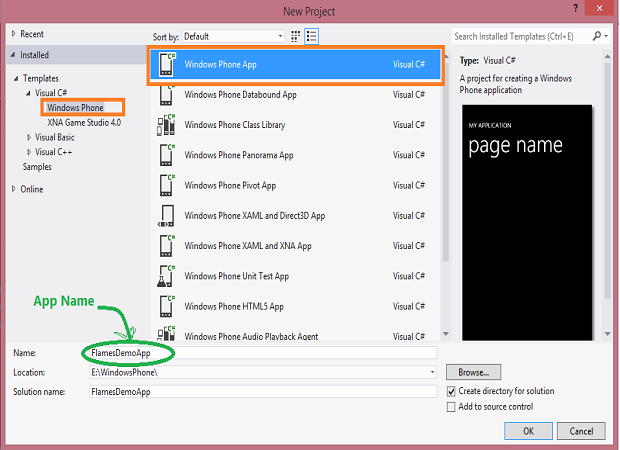Click the XAML and XNA App icon
The height and width of the screenshot is (450, 620).
point(166,246)
